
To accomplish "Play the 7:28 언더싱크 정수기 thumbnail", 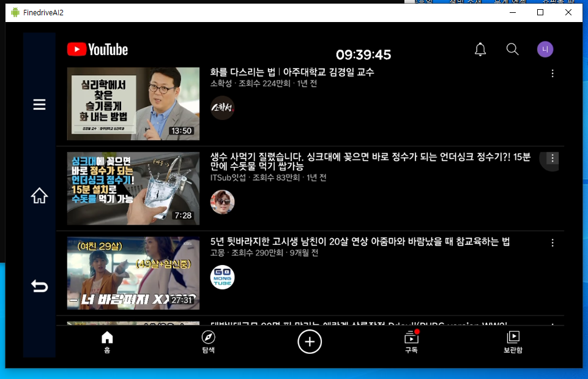I will pyautogui.click(x=133, y=189).
